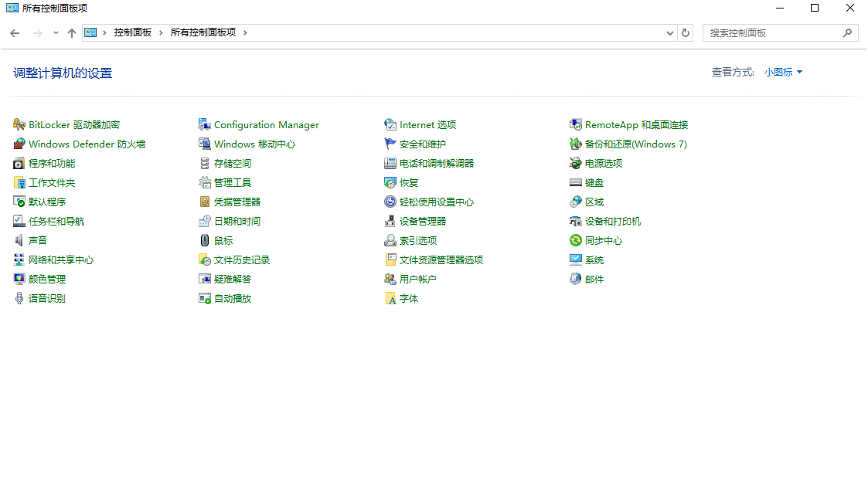
Task: Open BitLocker 驱动器加密 icon
Action: coord(19,124)
